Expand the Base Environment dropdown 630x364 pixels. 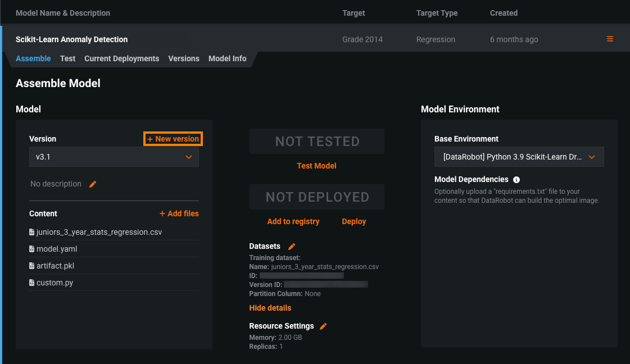[519, 157]
